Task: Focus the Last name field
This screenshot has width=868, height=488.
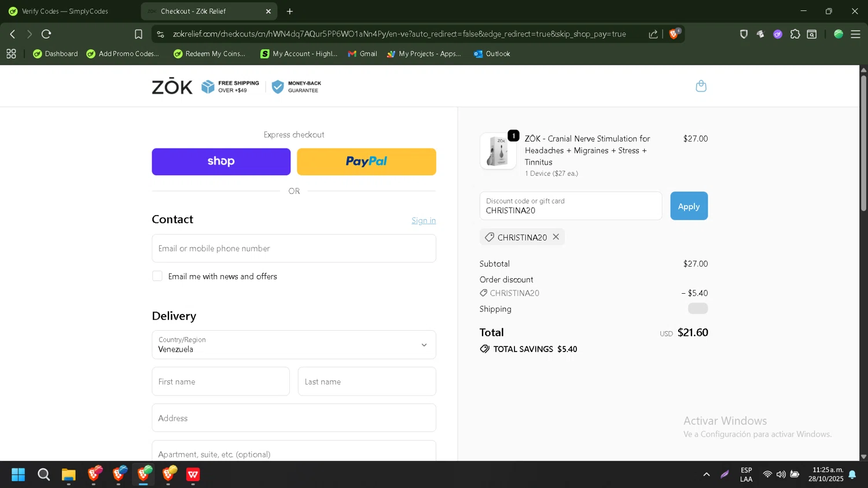Action: point(367,382)
